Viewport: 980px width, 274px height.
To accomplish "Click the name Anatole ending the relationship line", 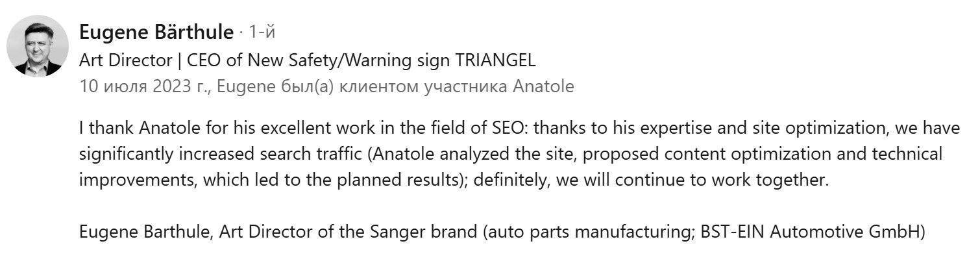I will coord(543,86).
